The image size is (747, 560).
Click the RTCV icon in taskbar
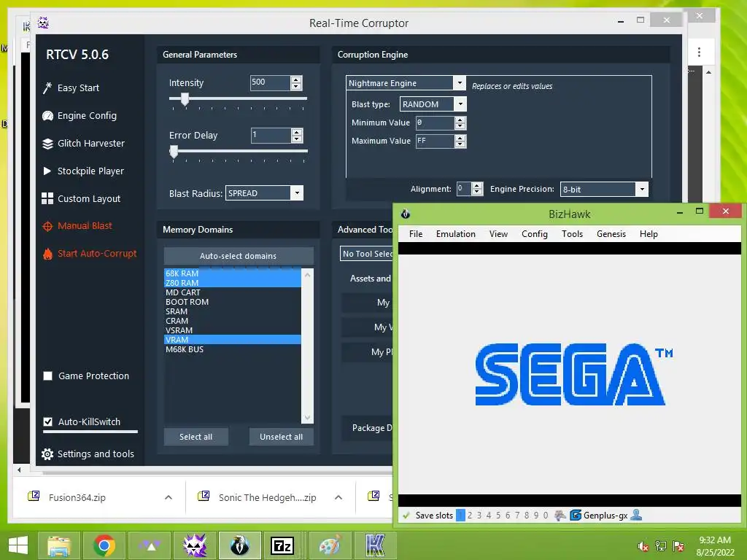(195, 545)
